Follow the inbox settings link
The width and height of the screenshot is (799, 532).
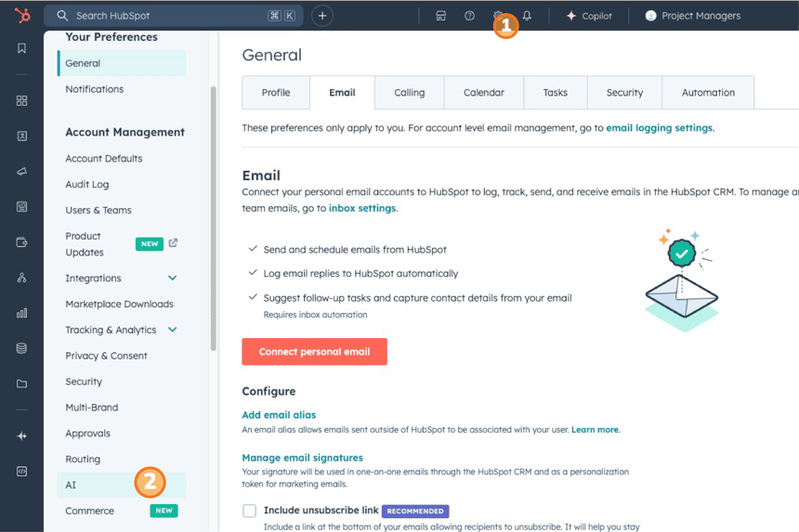pyautogui.click(x=361, y=208)
